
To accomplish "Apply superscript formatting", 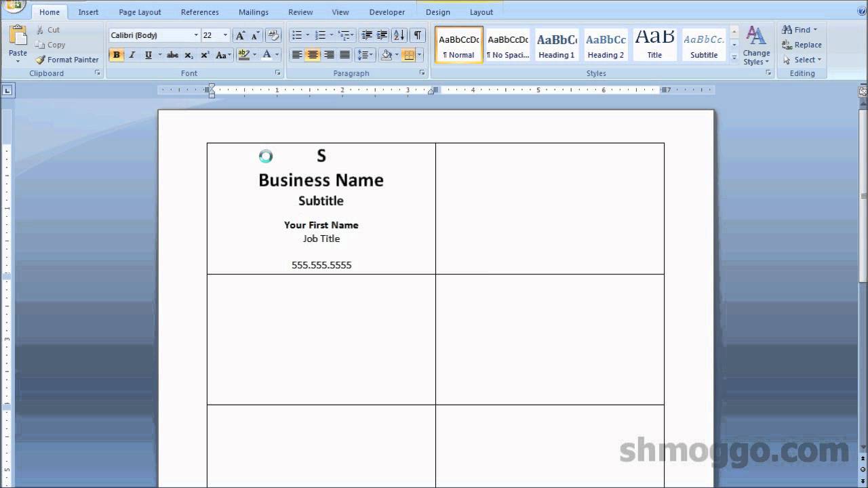I will coord(205,56).
